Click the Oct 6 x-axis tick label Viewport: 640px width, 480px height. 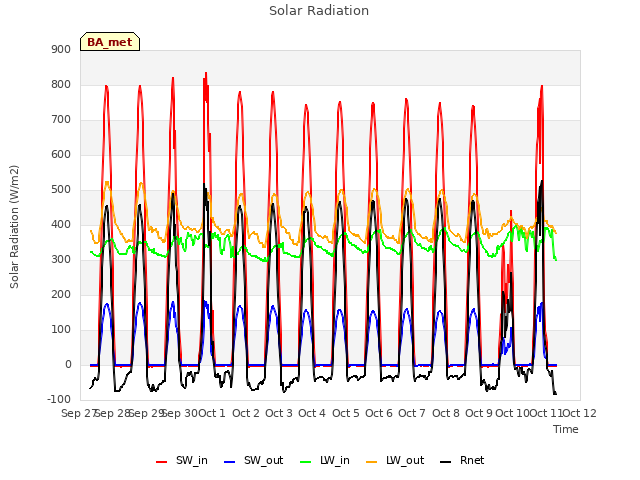[x=379, y=413]
